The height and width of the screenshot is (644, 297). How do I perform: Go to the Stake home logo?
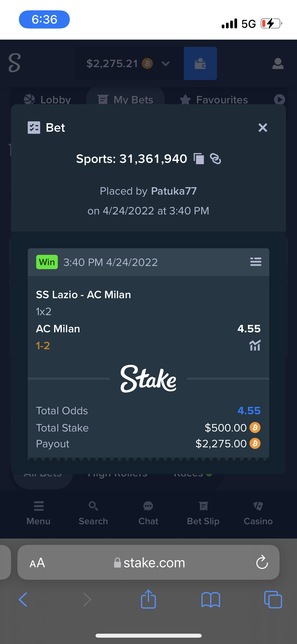tap(15, 63)
